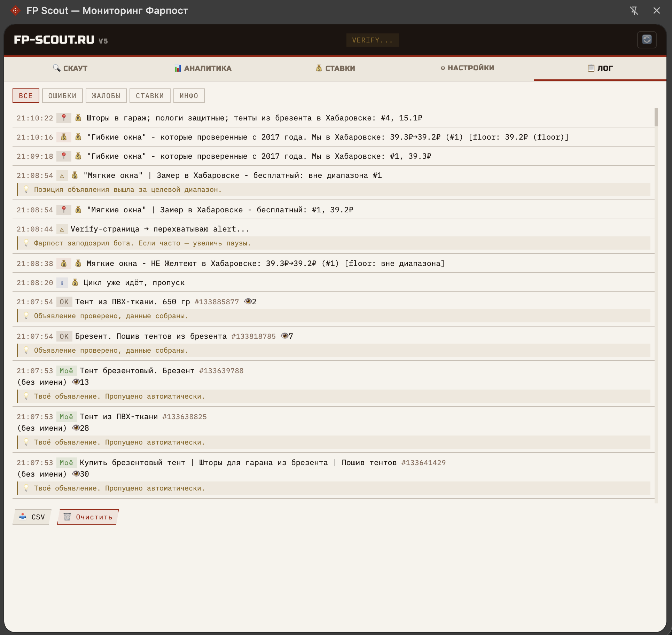This screenshot has height=635, width=672.
Task: Click listing ID #133885877
Action: click(x=217, y=302)
